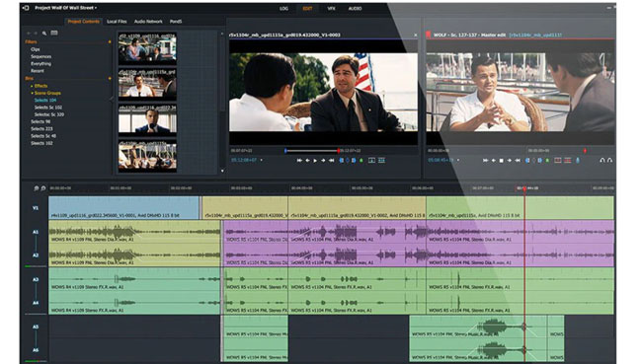The width and height of the screenshot is (642, 364).
Task: Jump to previous cut in source viewer
Action: [x=299, y=161]
